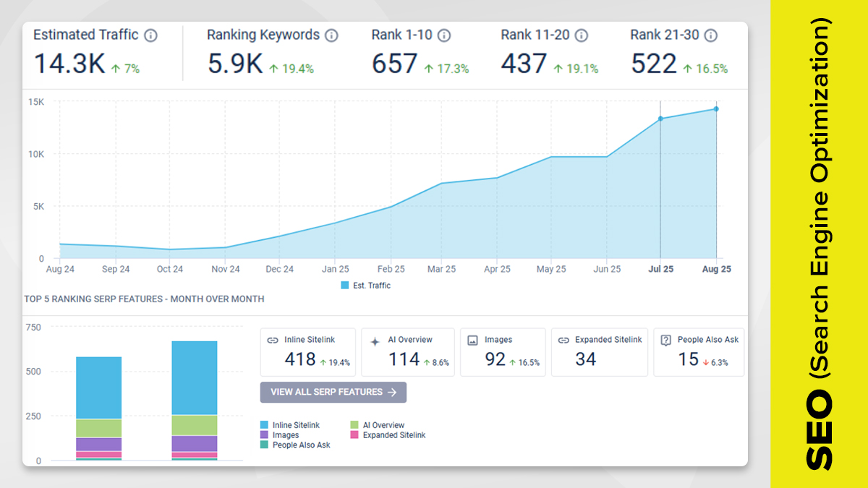Click the Aug 25 axis label
The image size is (868, 488).
tap(716, 269)
